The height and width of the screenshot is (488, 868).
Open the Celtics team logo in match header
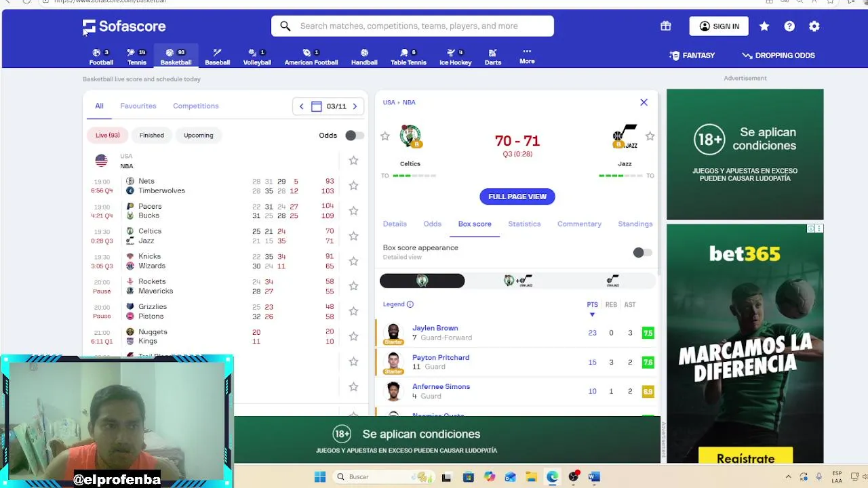coord(410,136)
